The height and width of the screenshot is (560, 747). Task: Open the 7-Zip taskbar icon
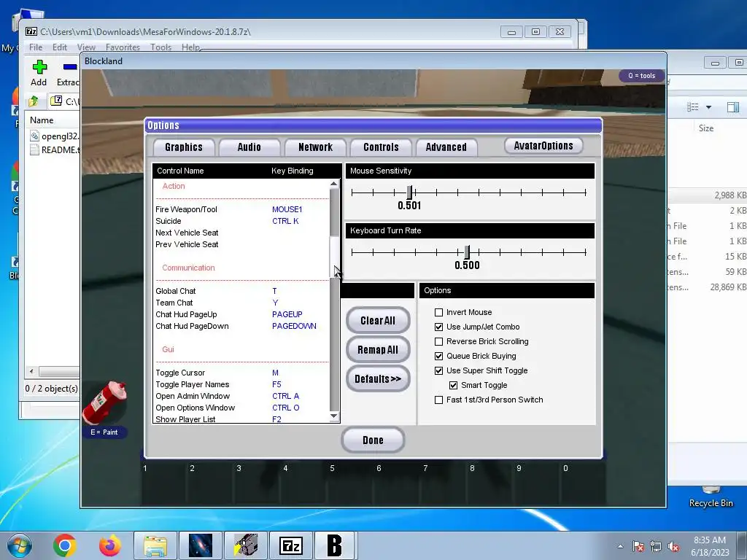(291, 545)
